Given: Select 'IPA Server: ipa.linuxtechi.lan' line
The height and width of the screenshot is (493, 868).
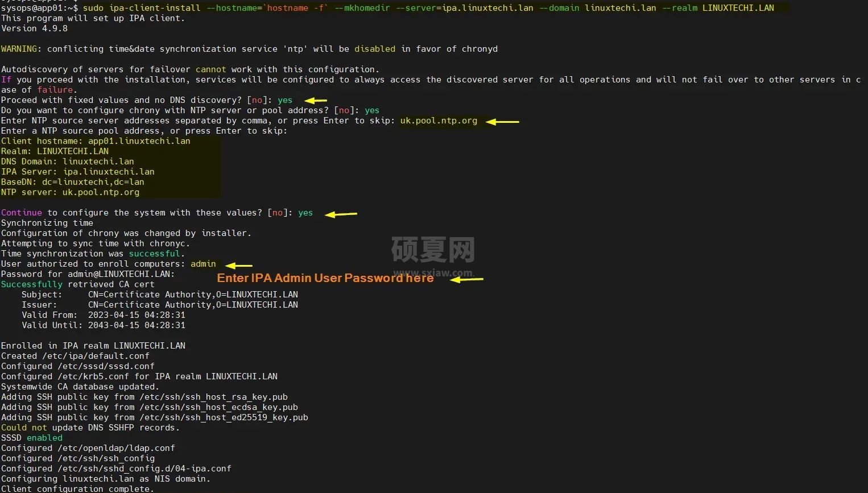Looking at the screenshot, I should 78,172.
